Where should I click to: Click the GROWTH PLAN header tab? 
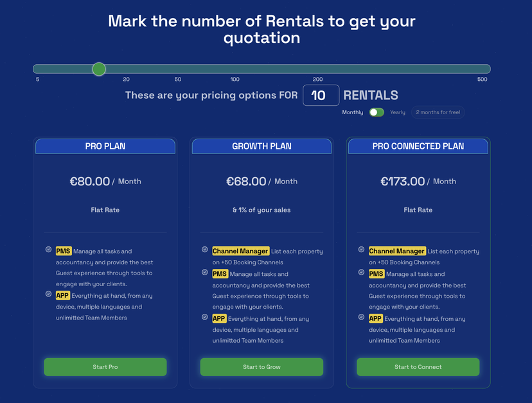(x=262, y=146)
